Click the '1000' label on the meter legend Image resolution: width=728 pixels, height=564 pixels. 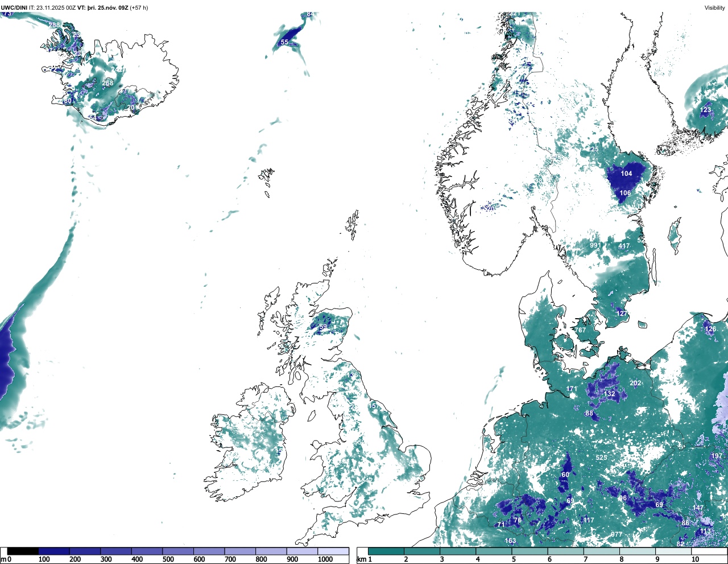click(x=325, y=559)
